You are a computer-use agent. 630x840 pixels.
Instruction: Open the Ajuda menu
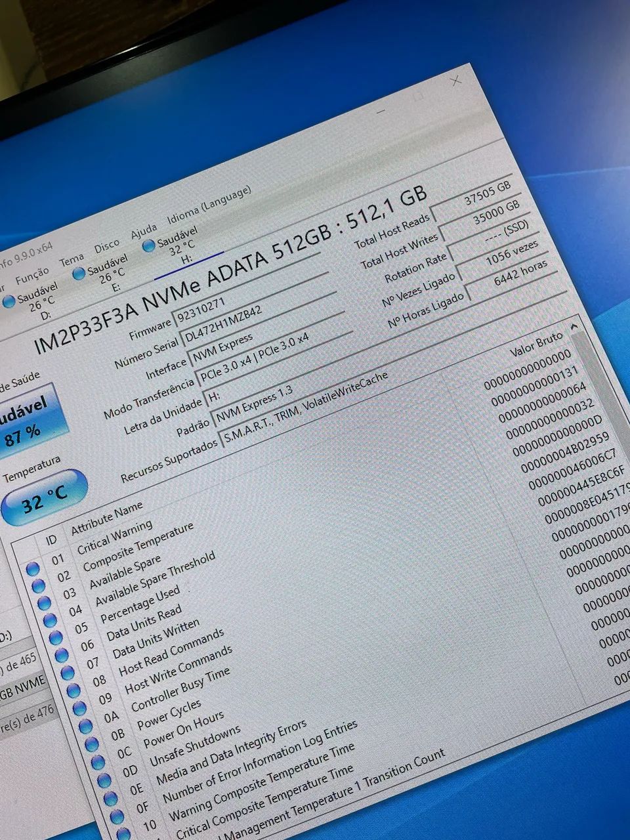(x=144, y=230)
